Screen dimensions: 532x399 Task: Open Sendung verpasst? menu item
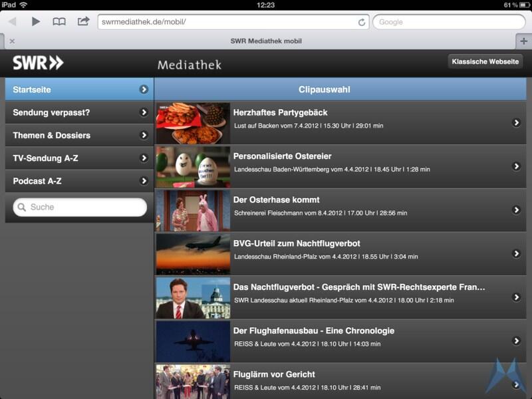[79, 112]
